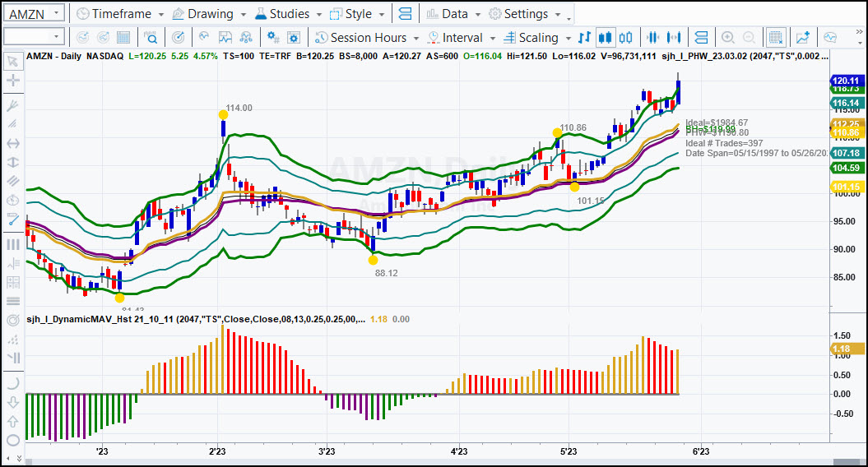Pick the horizontal double-arrow drawing tool
The image size is (868, 467).
pos(12,143)
